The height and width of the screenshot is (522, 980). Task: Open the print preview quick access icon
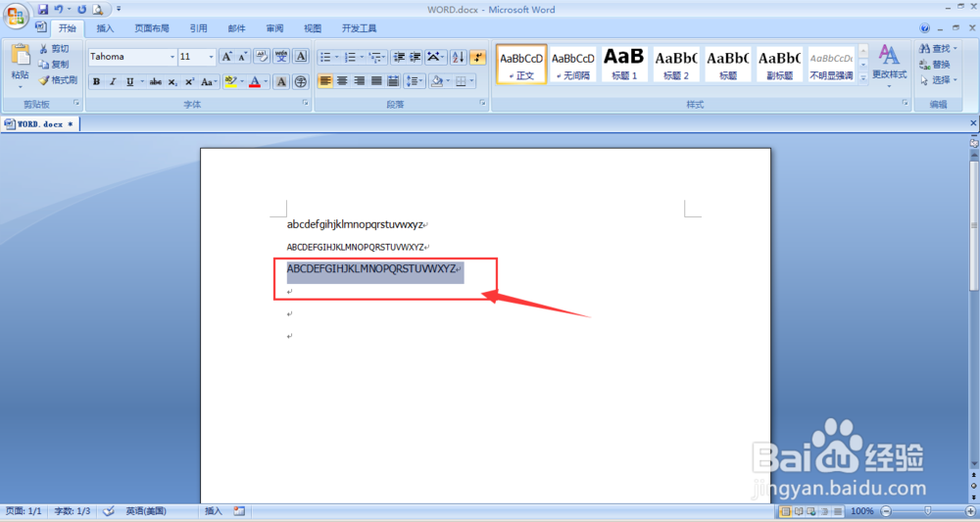point(97,10)
